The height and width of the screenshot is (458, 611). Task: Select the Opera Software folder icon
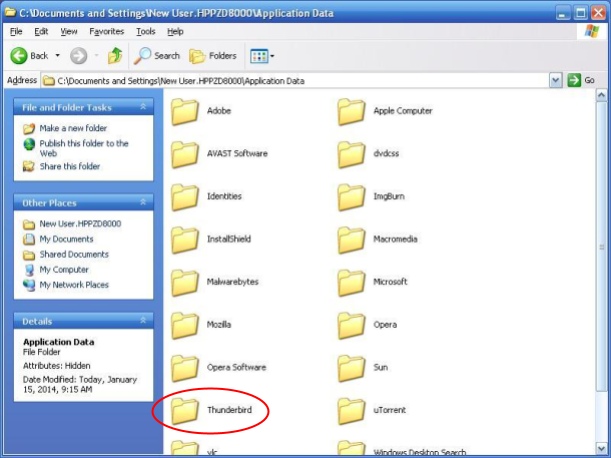click(x=185, y=368)
